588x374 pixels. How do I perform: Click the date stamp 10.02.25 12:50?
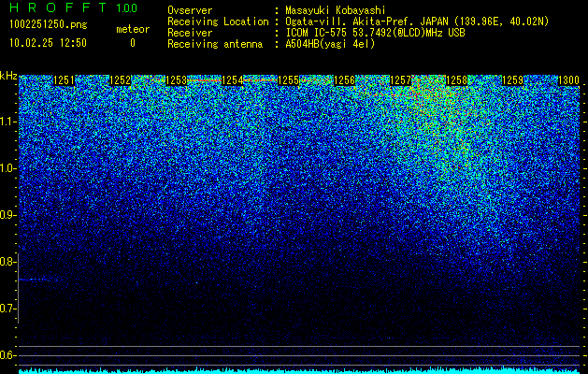[48, 43]
